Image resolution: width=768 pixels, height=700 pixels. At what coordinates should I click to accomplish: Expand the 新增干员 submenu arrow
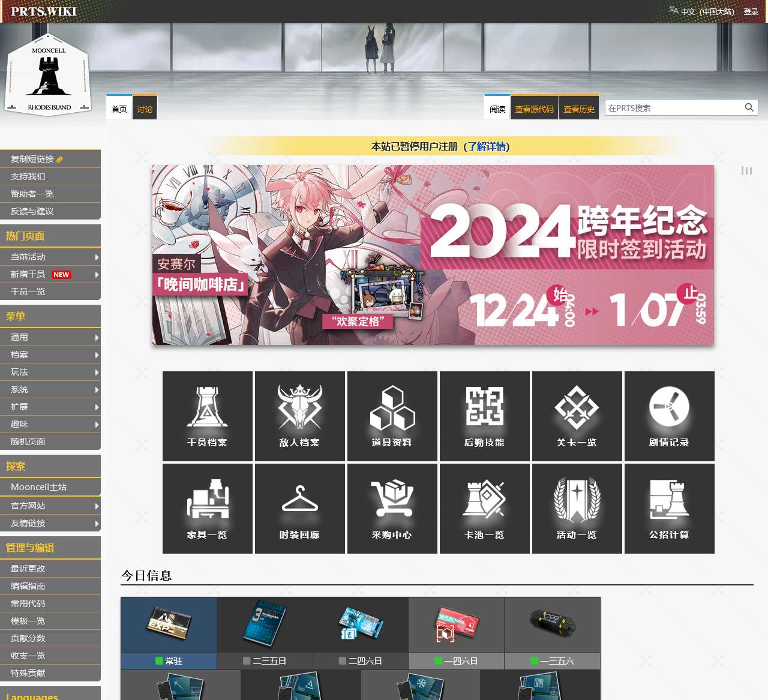(97, 274)
